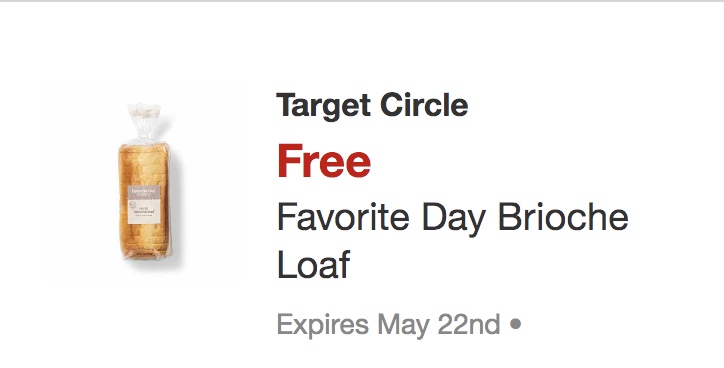Screen dimensions: 724x368
Task: Click the twisted plastic bag top
Action: tap(144, 122)
